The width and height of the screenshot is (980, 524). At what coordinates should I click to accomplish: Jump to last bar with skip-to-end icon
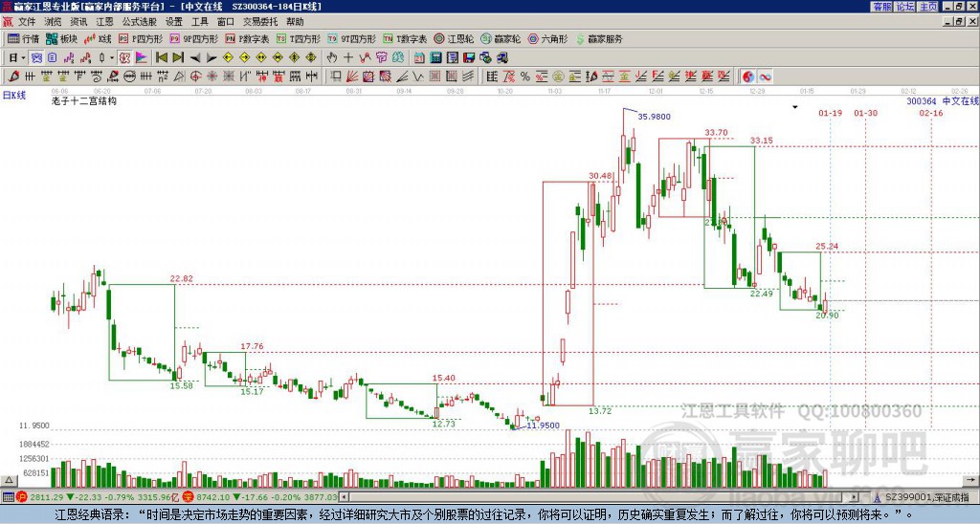coord(177,58)
